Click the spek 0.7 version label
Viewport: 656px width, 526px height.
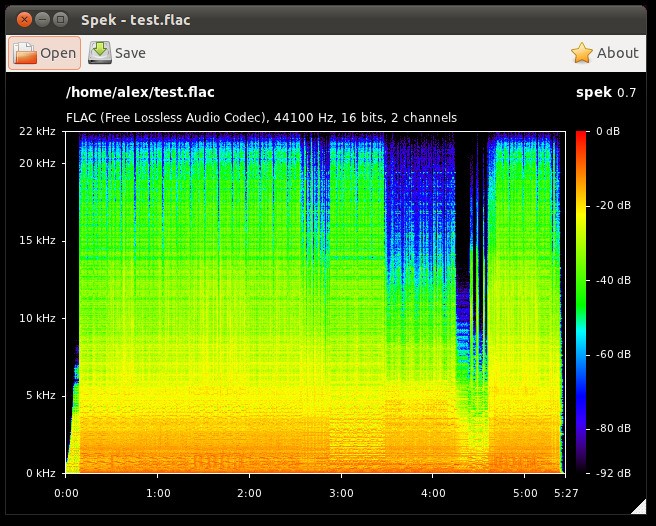coord(606,93)
